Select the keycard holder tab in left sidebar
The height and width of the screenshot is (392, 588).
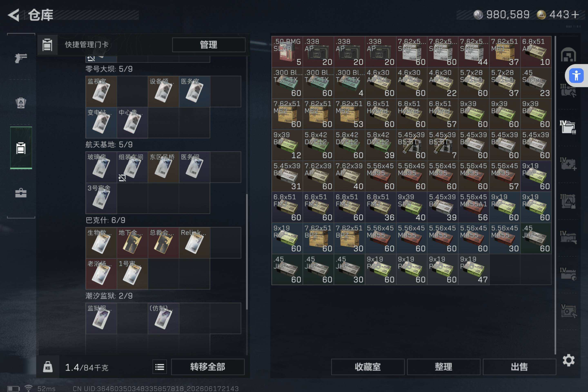point(21,148)
